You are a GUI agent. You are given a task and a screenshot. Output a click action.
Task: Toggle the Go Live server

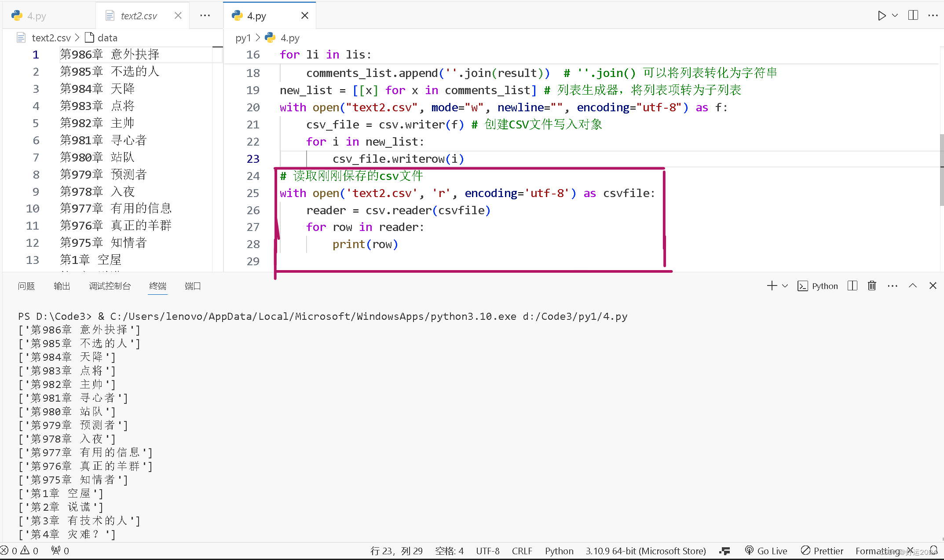point(767,550)
